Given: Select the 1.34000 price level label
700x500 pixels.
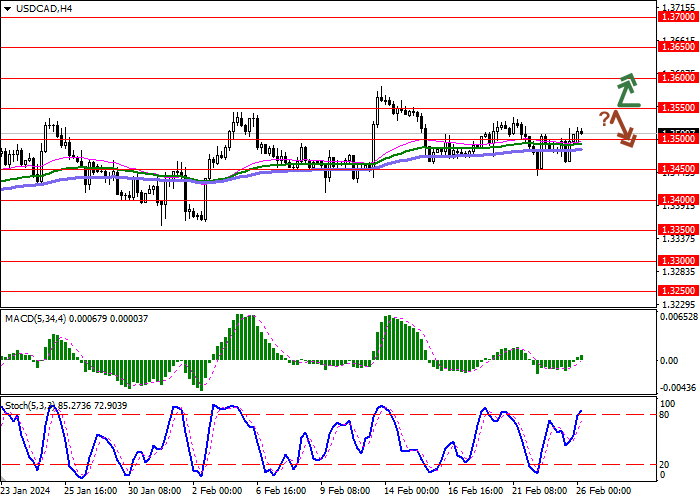Looking at the screenshot, I should click(679, 200).
